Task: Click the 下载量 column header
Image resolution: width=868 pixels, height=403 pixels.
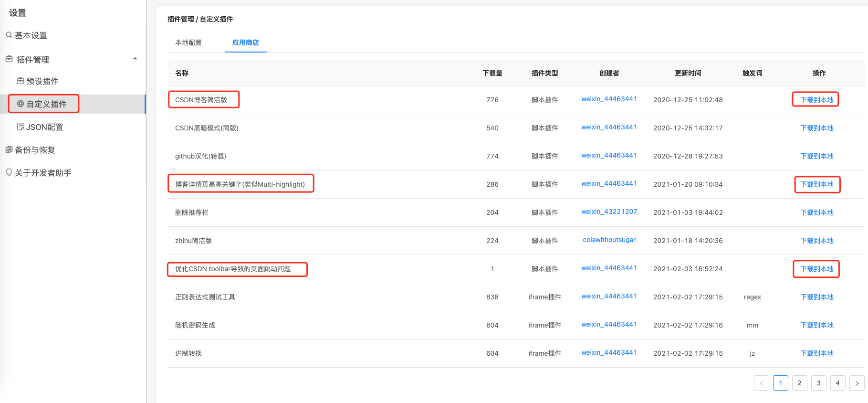Action: point(492,73)
